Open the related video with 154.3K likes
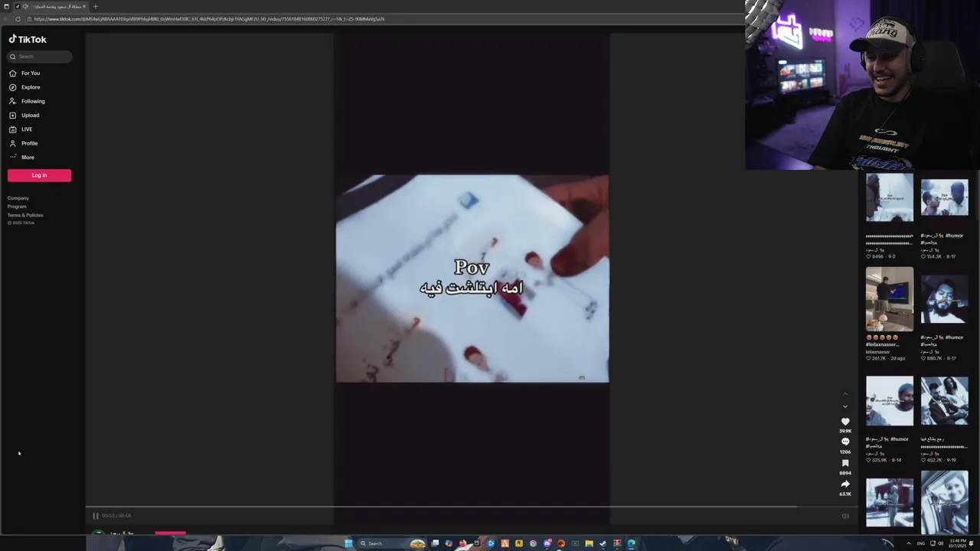 tap(944, 197)
